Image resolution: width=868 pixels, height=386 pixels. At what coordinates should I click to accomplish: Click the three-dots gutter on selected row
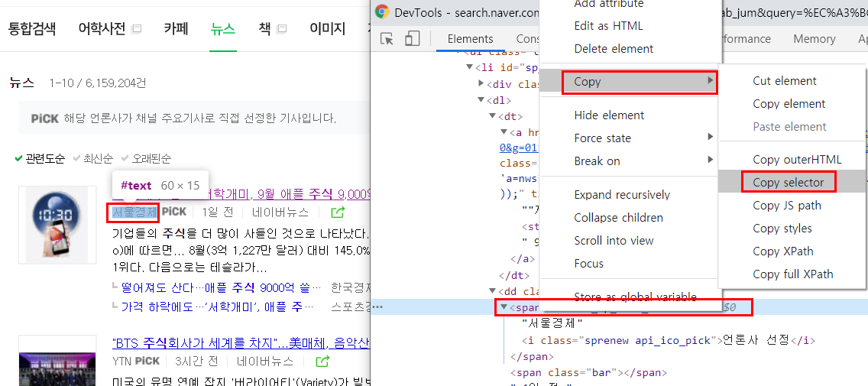pos(377,307)
